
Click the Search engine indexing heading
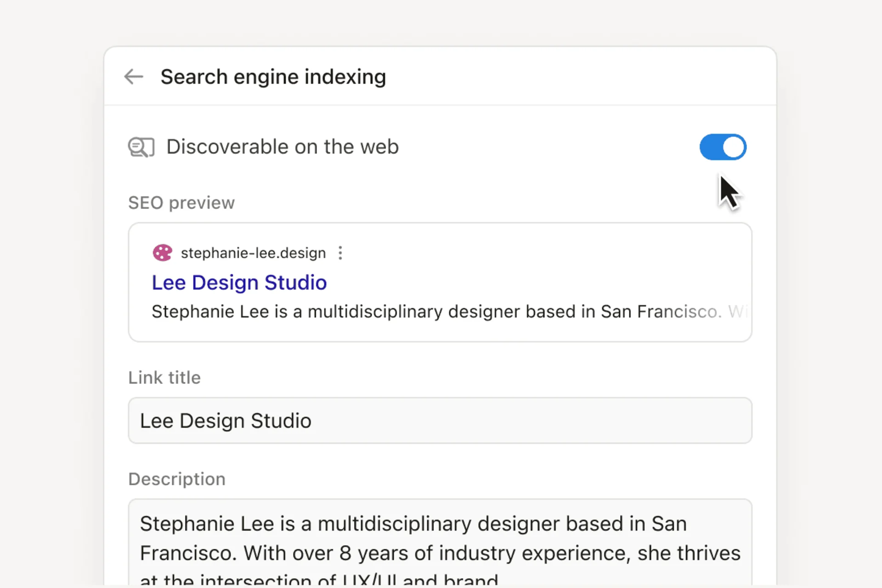pos(273,77)
